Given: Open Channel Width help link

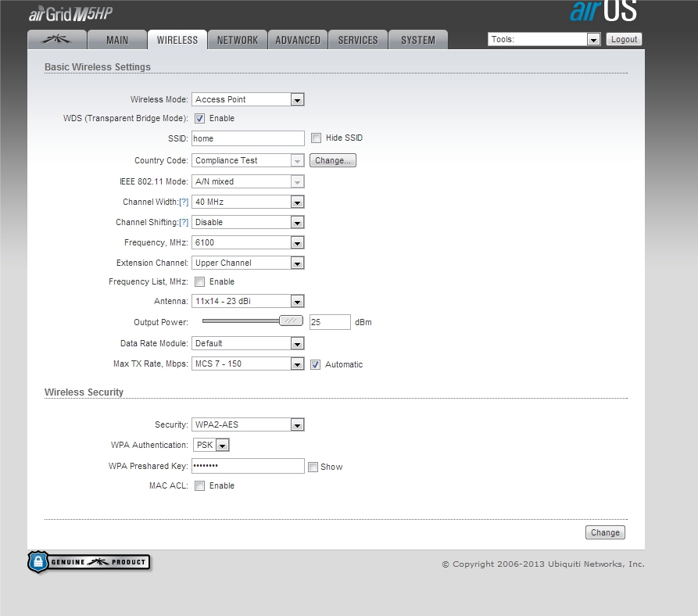Looking at the screenshot, I should pos(184,202).
